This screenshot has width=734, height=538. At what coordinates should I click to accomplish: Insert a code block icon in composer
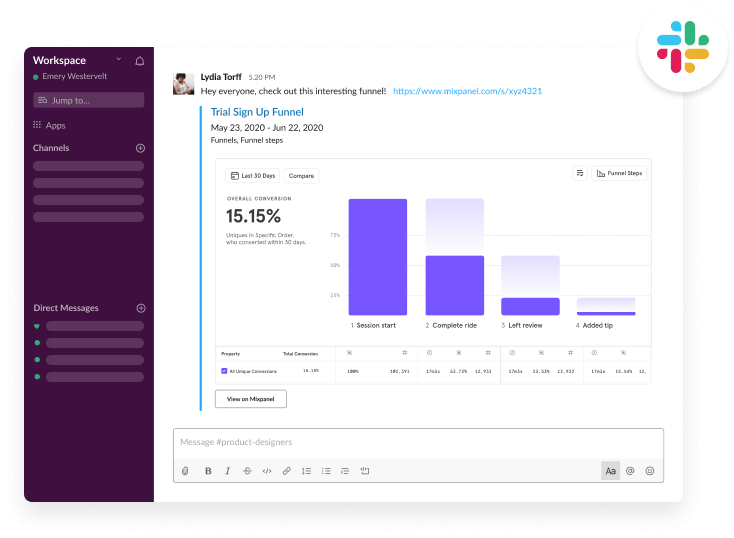365,471
